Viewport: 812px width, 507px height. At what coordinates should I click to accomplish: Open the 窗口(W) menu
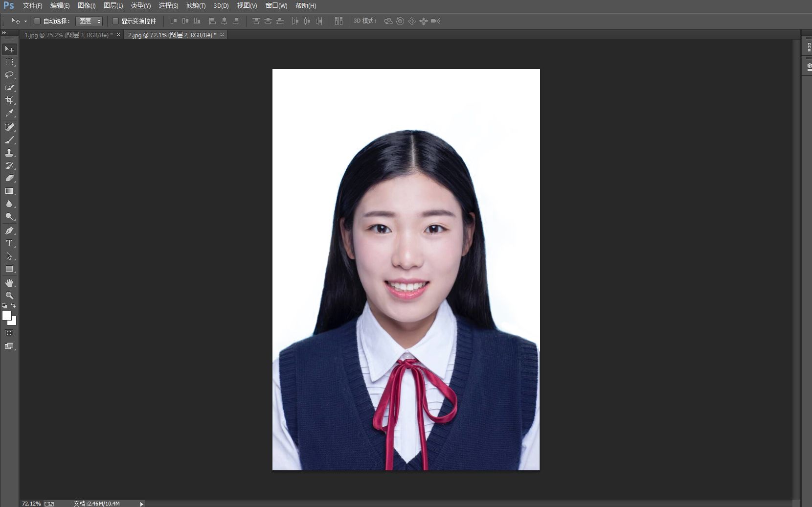(x=276, y=6)
